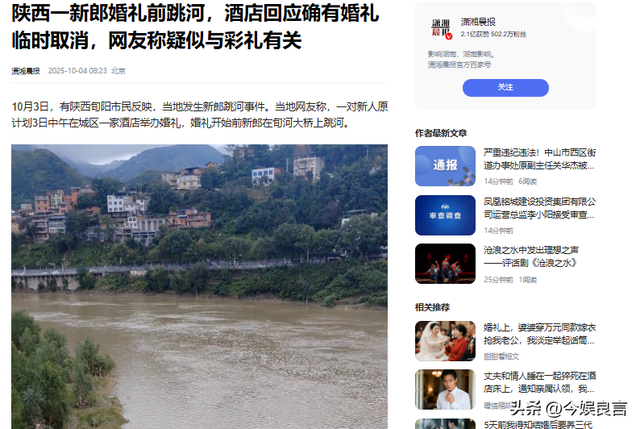
Task: Follow the author with the 关注 button
Action: click(x=505, y=88)
